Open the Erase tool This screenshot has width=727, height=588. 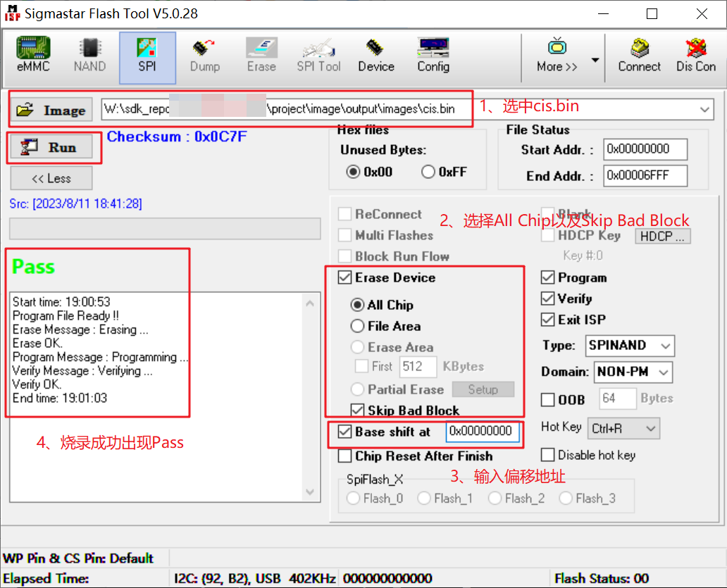click(x=261, y=55)
